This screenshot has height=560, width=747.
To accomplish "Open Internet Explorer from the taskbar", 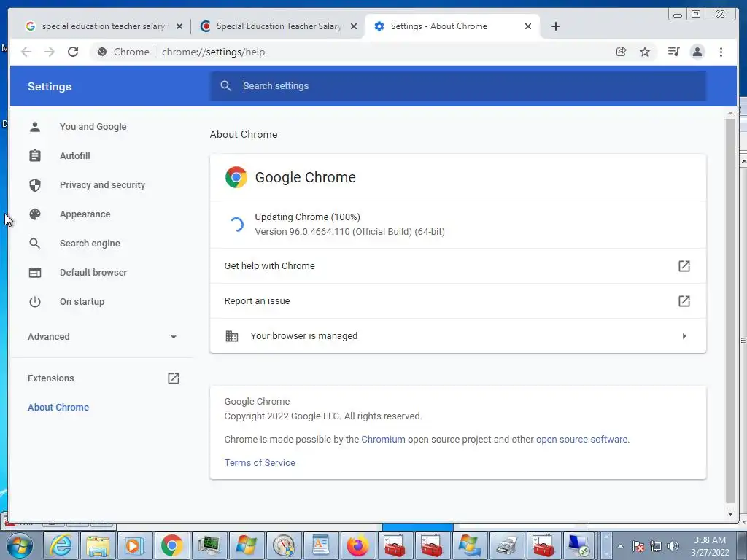I will [61, 545].
